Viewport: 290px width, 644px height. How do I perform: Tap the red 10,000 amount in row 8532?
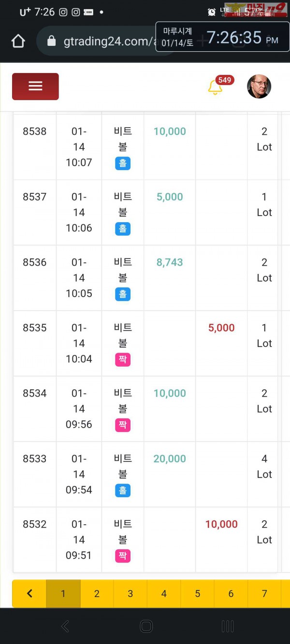[x=221, y=524]
